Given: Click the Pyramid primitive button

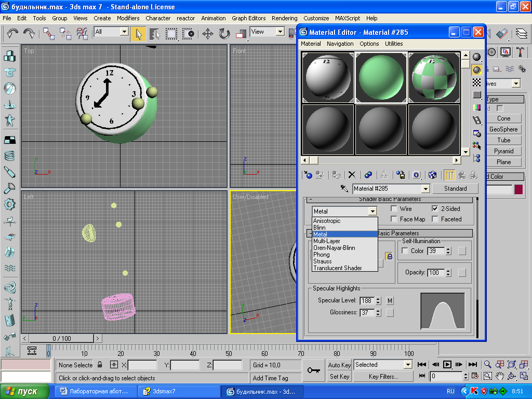Looking at the screenshot, I should pos(503,151).
